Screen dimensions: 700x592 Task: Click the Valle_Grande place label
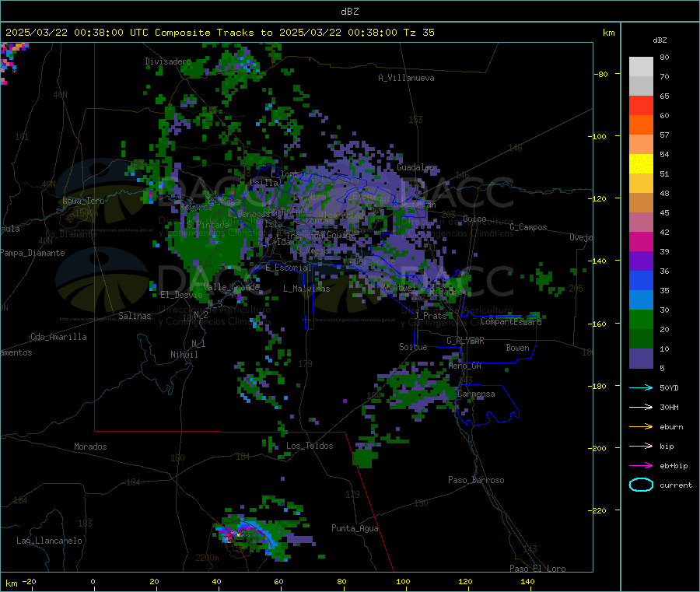pyautogui.click(x=231, y=287)
